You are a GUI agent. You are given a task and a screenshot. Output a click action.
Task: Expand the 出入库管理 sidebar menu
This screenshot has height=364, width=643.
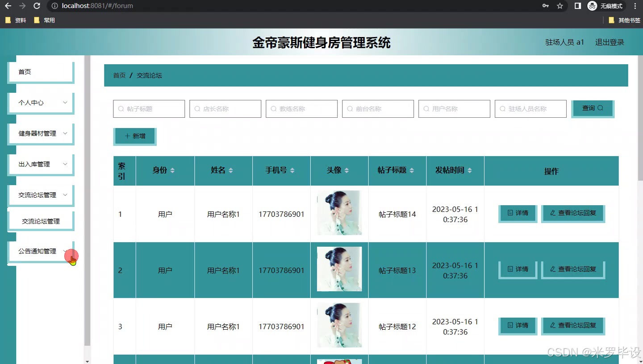[x=41, y=164]
